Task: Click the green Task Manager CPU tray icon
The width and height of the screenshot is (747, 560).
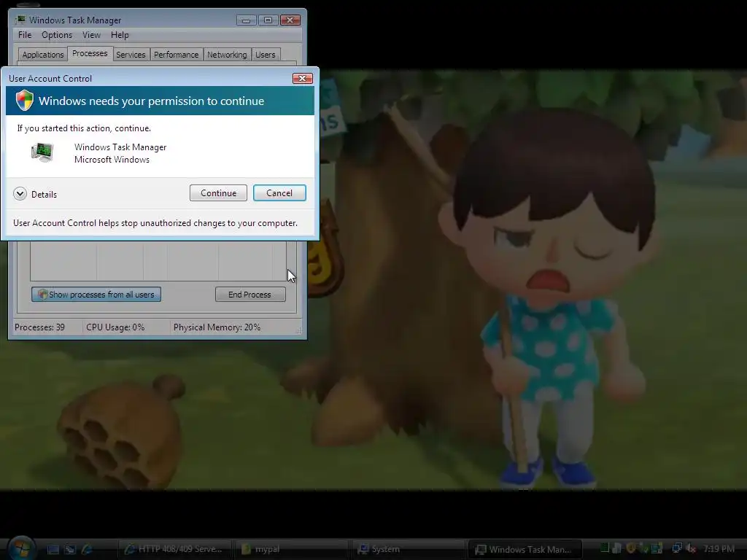Action: (605, 548)
